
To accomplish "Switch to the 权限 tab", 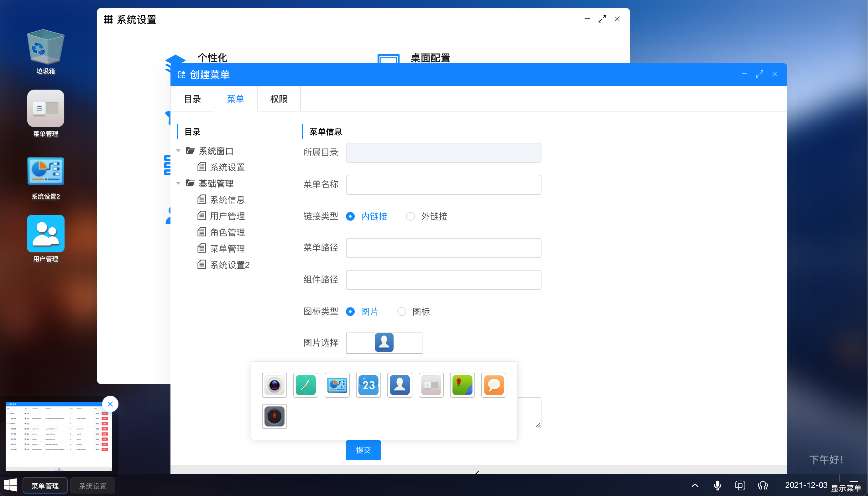I will pos(279,99).
